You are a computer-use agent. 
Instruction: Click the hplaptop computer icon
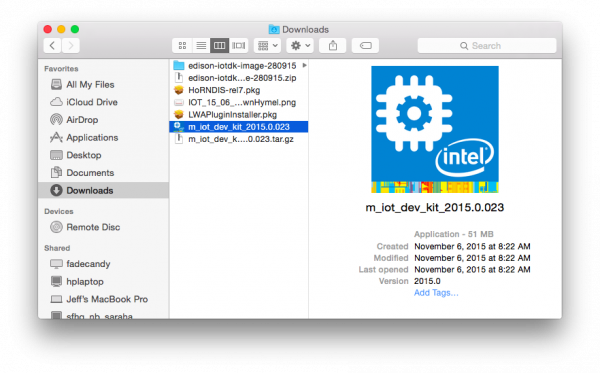[56, 282]
